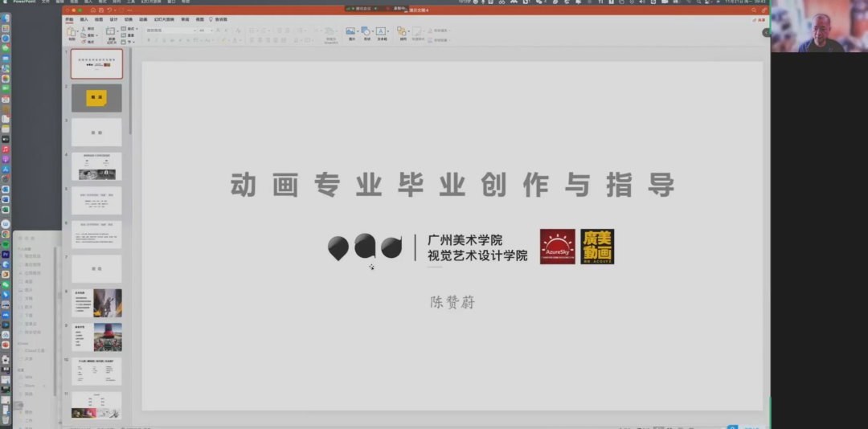The height and width of the screenshot is (429, 868).
Task: Switch to the 切换 (Transitions) tab
Action: pos(129,19)
